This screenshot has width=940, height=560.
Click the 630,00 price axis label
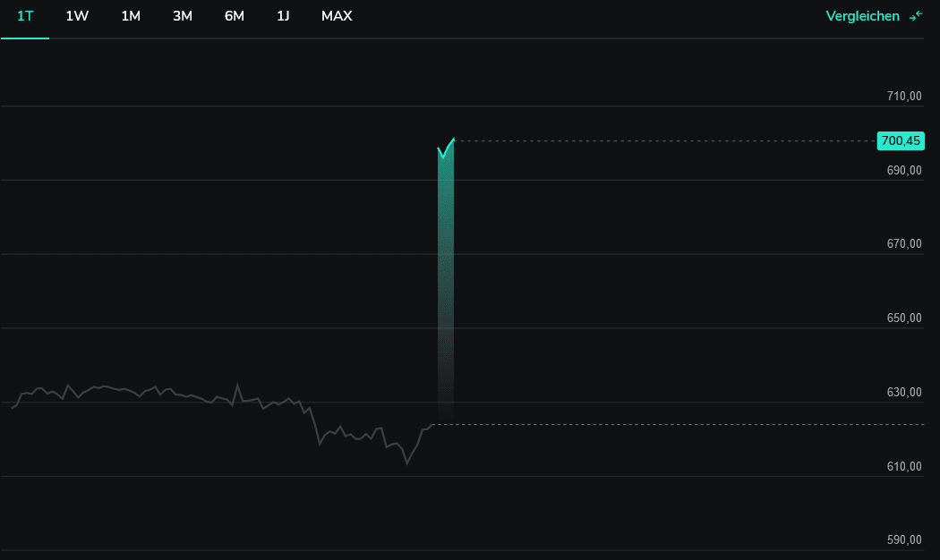point(903,392)
